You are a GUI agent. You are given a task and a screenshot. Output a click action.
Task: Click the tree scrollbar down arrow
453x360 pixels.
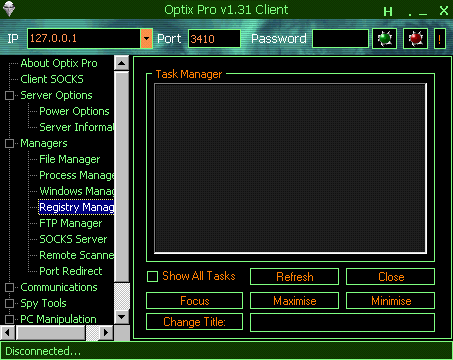click(x=122, y=317)
